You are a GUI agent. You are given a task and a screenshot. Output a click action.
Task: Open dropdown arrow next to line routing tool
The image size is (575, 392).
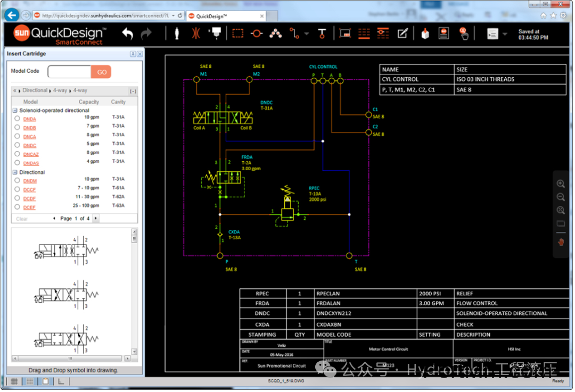pos(307,34)
